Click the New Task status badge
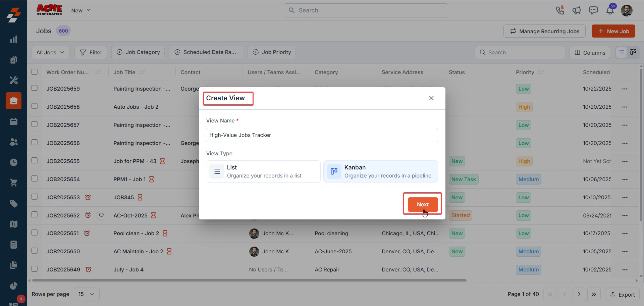This screenshot has height=306, width=644. point(464,180)
